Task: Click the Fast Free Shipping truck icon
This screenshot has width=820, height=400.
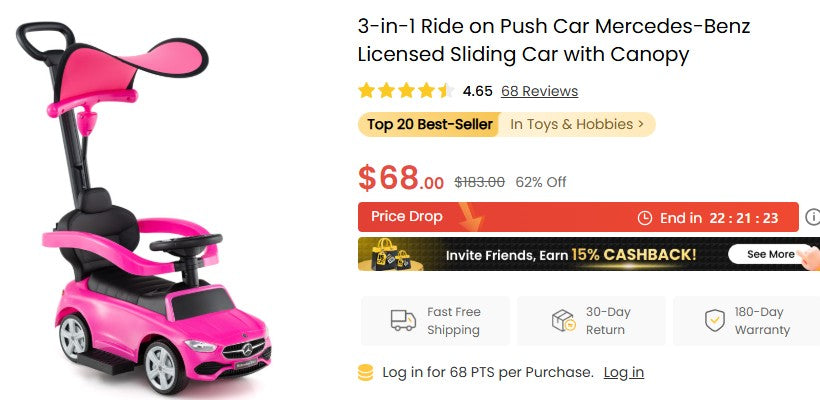Action: [x=403, y=321]
